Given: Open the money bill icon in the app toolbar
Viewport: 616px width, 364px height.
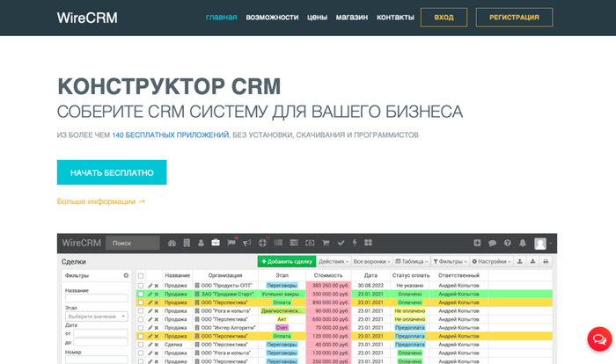Looking at the screenshot, I should click(310, 243).
